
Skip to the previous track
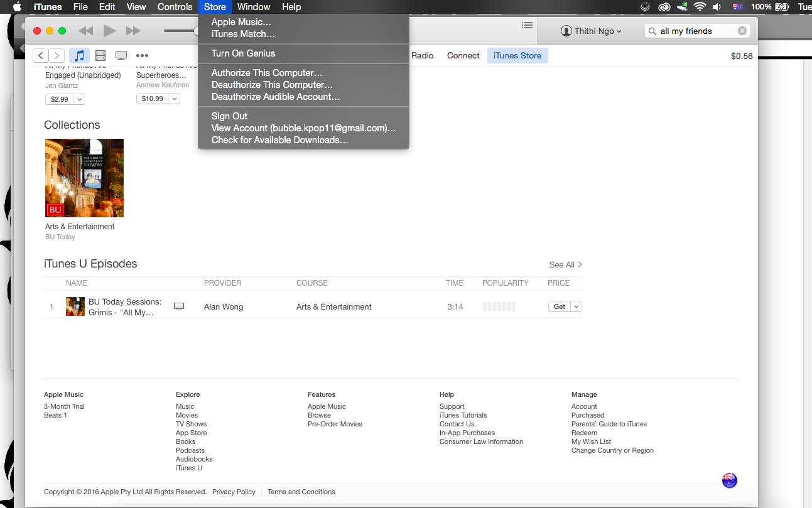pos(86,31)
